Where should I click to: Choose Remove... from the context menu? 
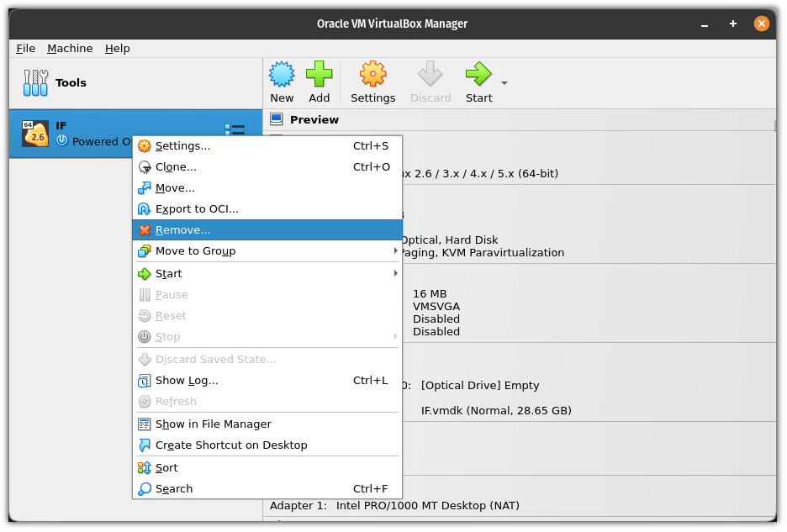pos(182,230)
